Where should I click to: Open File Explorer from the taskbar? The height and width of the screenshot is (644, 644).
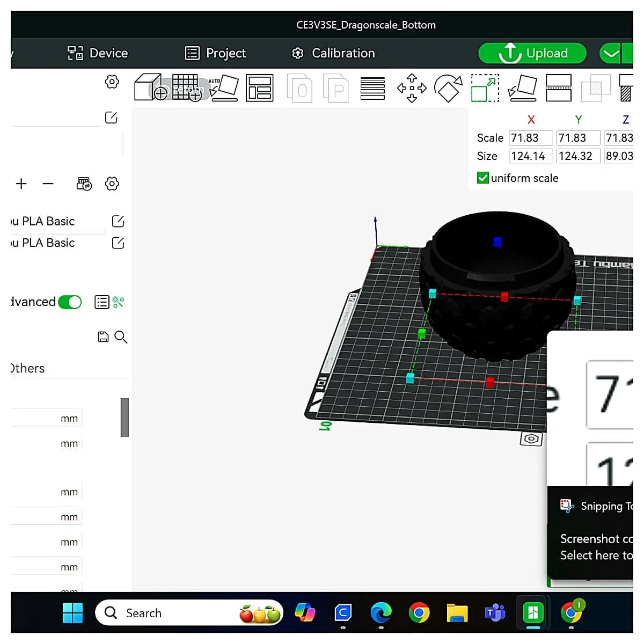click(457, 613)
